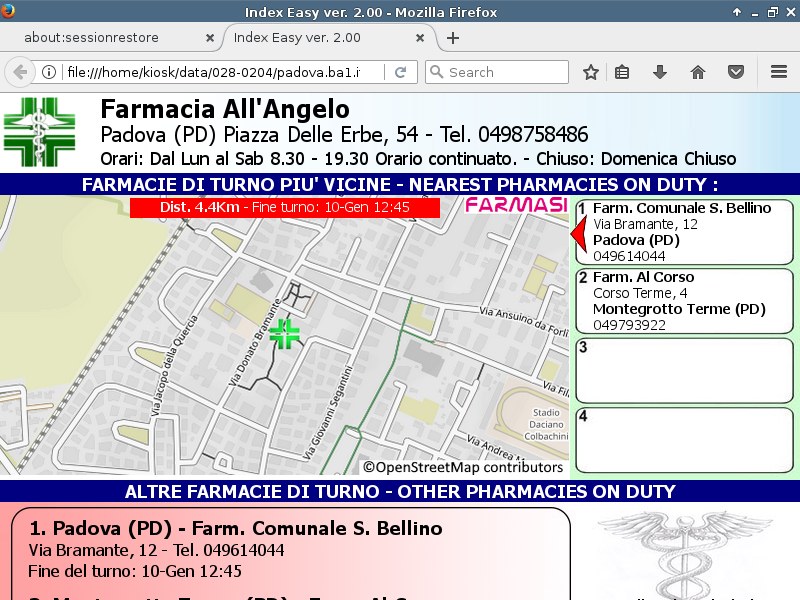Go to the Firefox home page icon

point(698,72)
